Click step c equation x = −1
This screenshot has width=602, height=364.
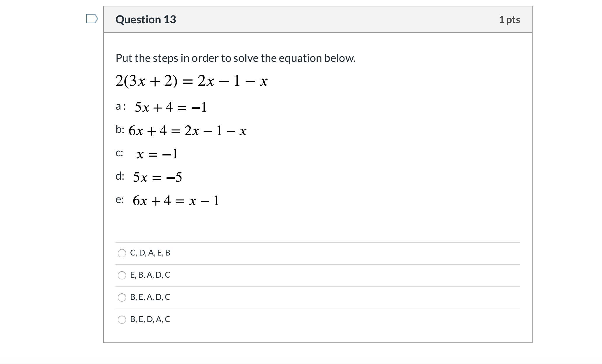click(157, 154)
